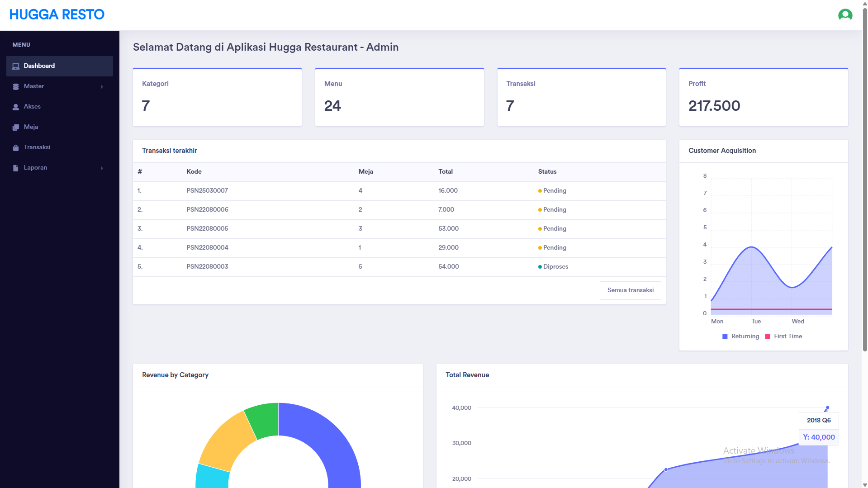Click the Customer Acquisition card title
Screen dimensions: 868x488
click(x=722, y=151)
